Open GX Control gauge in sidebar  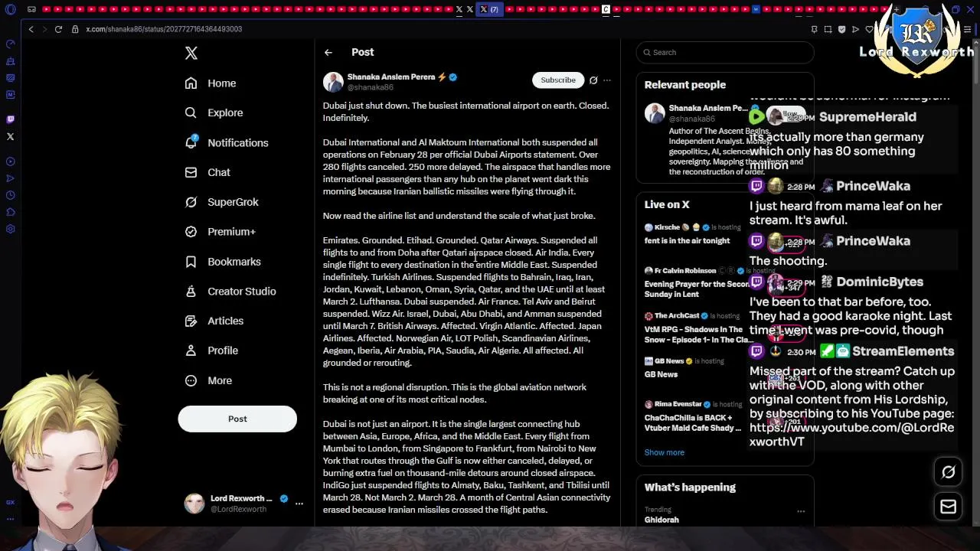coord(10,44)
